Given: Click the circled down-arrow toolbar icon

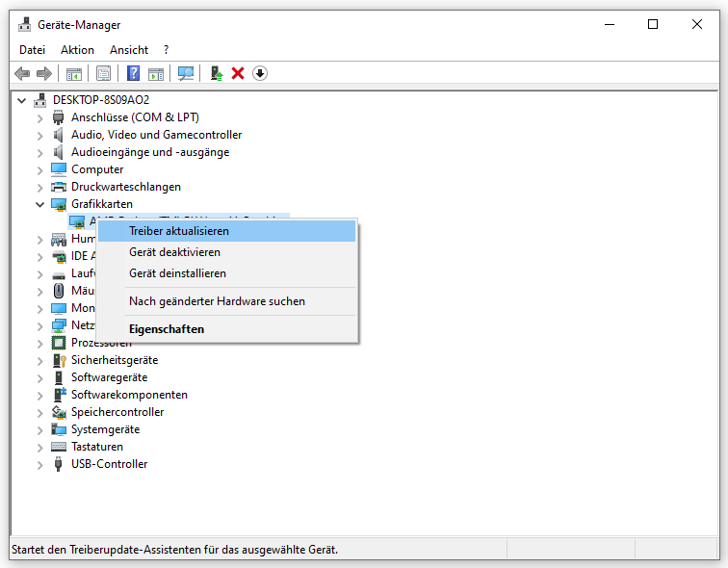Looking at the screenshot, I should tap(260, 73).
